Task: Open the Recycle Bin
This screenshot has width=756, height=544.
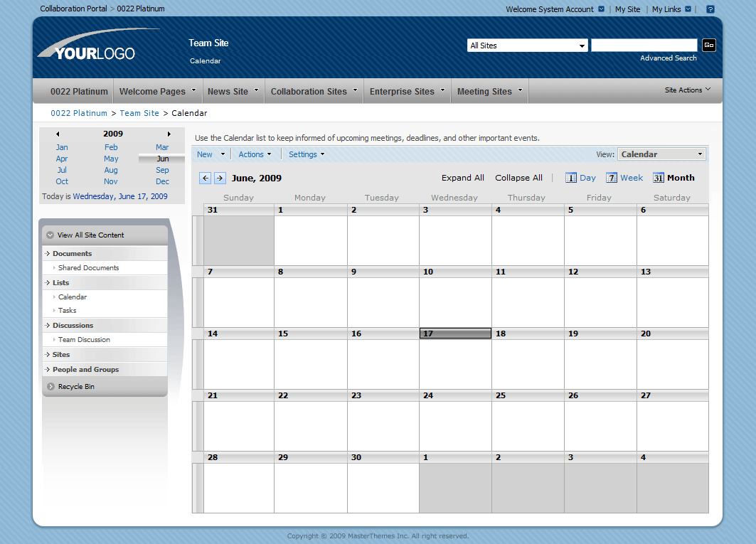Action: pyautogui.click(x=75, y=387)
